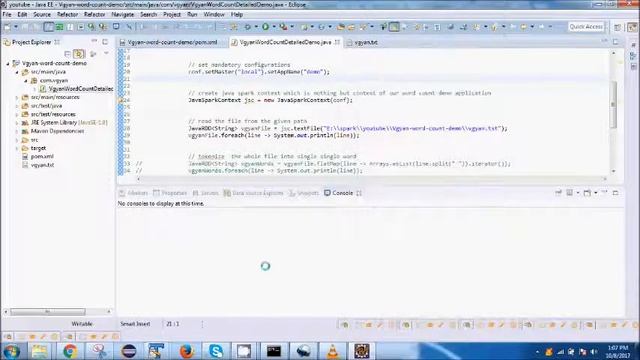The image size is (640, 360).
Task: Open Skype from the taskbar
Action: [216, 351]
